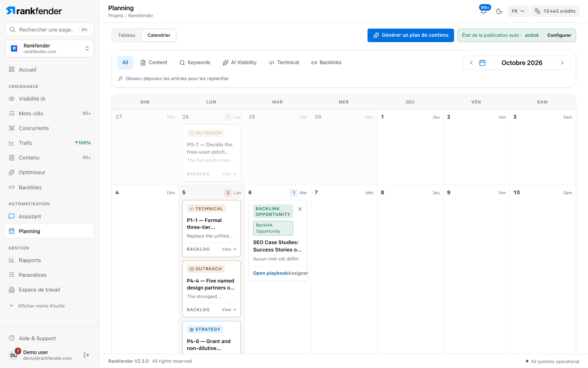Image resolution: width=588 pixels, height=368 pixels.
Task: Click View on the P1-1 Technical card
Action: tap(229, 249)
